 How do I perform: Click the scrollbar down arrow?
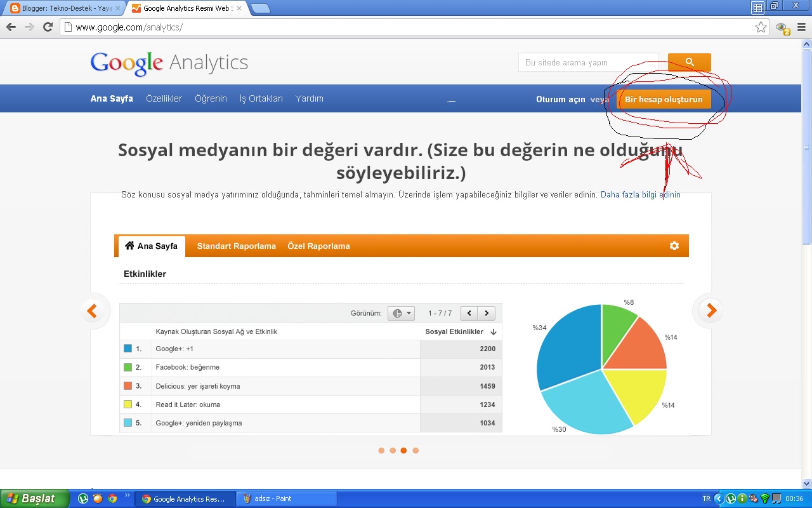click(806, 483)
